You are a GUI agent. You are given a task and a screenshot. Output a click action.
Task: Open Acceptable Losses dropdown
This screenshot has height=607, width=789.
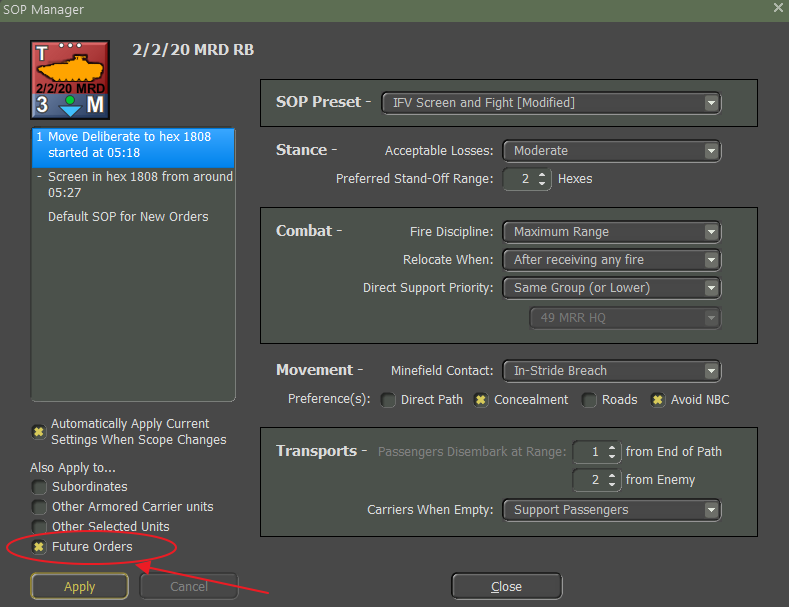(611, 151)
